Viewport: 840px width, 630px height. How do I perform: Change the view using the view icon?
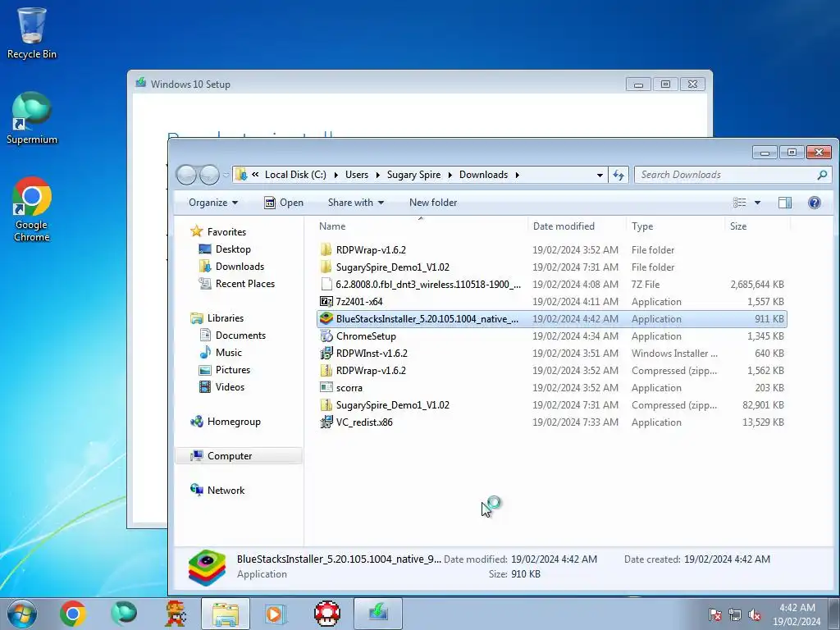click(x=740, y=203)
